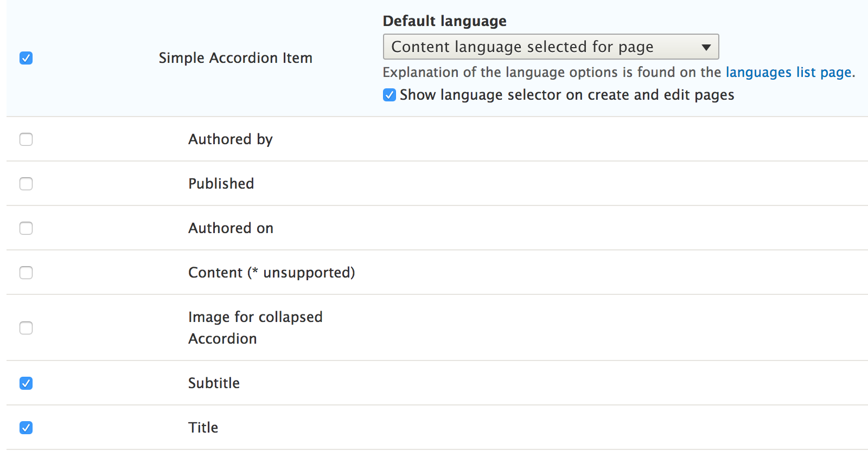Open the languages list page link
Image resolution: width=868 pixels, height=451 pixels.
click(x=788, y=72)
